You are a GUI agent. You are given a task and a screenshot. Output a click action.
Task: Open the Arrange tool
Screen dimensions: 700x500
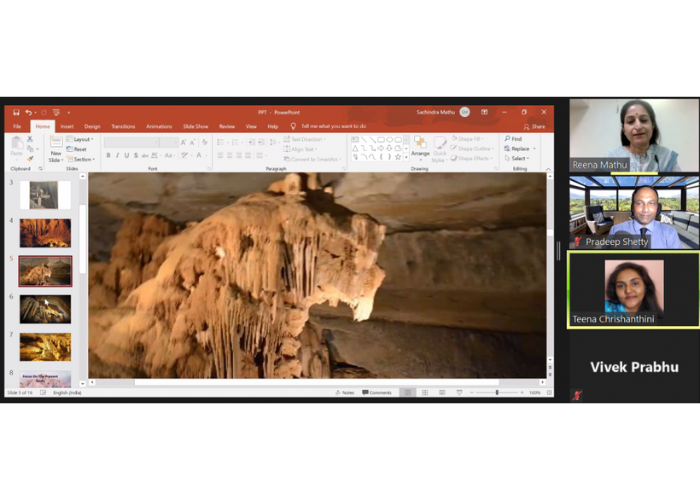[420, 146]
